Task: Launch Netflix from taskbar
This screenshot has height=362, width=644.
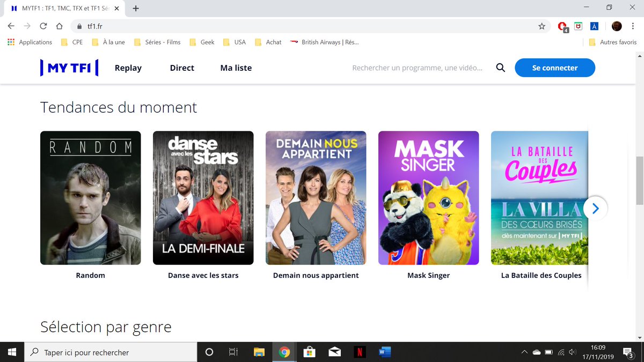Action: (x=360, y=352)
